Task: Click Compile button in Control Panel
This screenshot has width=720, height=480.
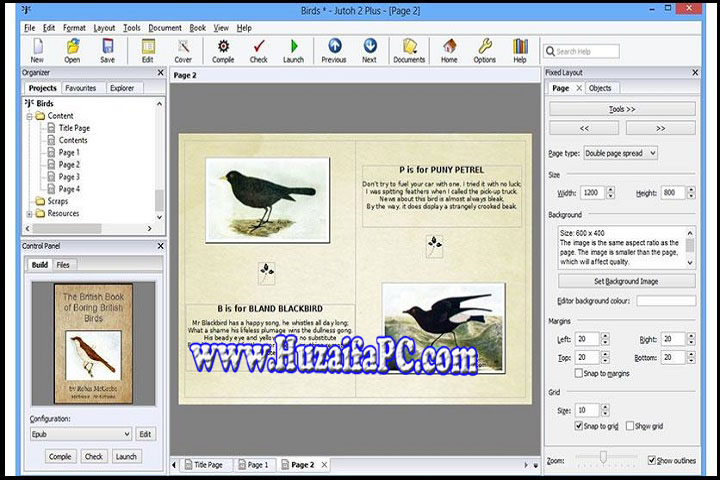Action: [x=60, y=457]
